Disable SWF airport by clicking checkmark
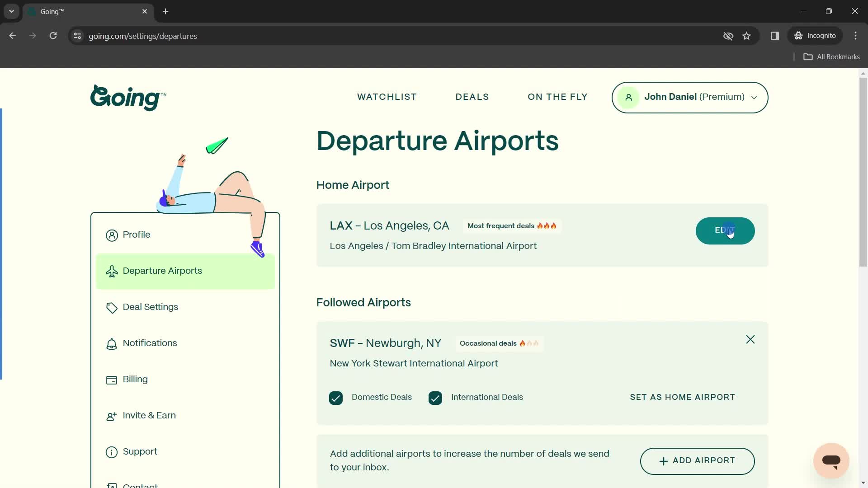Screen dimensions: 868x488 pyautogui.click(x=336, y=398)
